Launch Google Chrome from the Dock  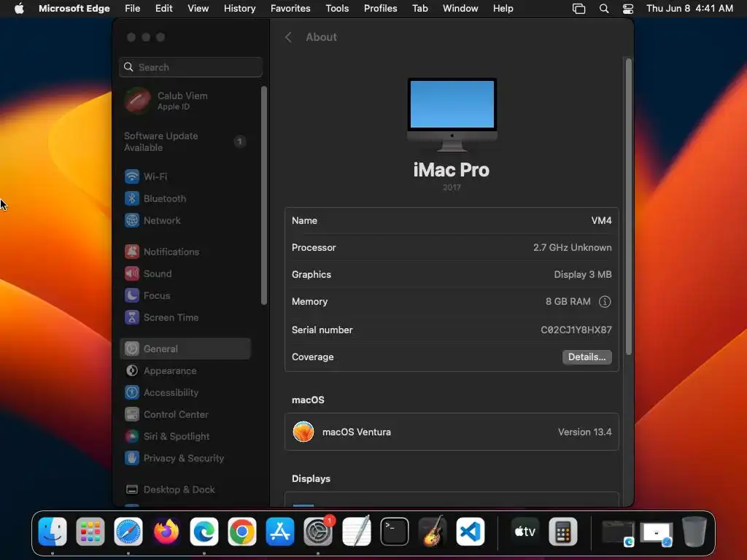click(242, 532)
